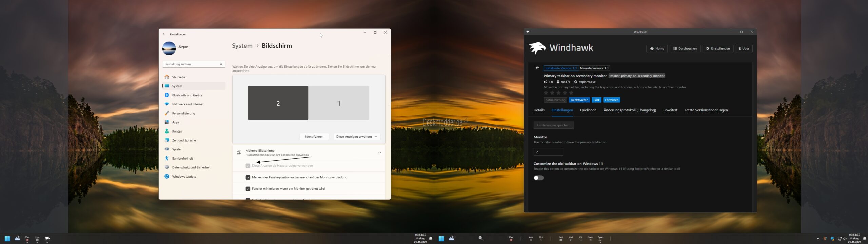Open Spielen in the settings sidebar
The image size is (868, 244).
[194, 149]
